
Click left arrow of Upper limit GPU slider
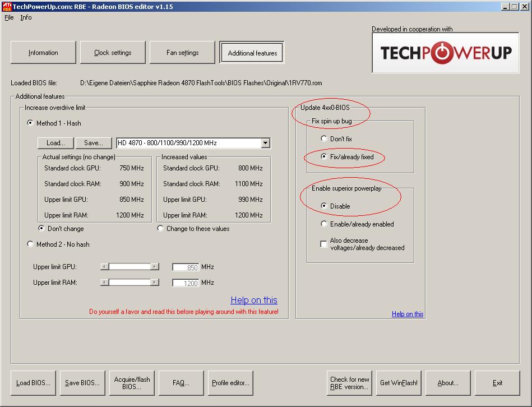tap(104, 267)
